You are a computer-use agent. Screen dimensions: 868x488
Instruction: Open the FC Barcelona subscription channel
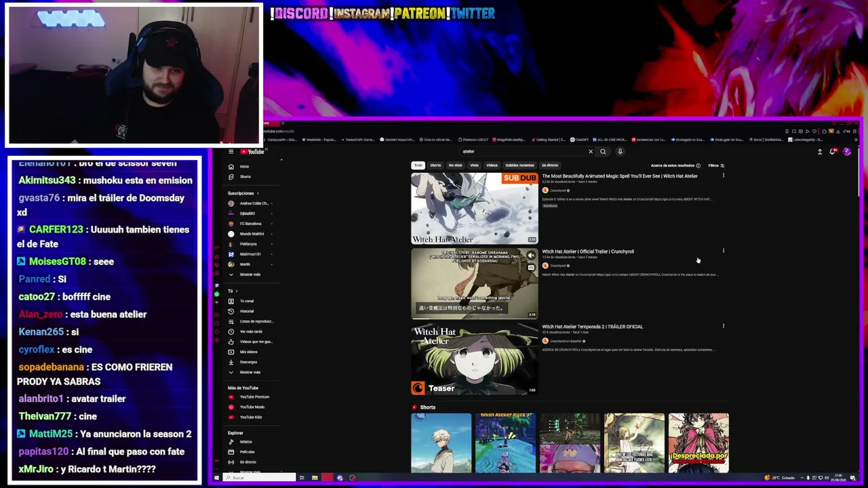(x=250, y=224)
